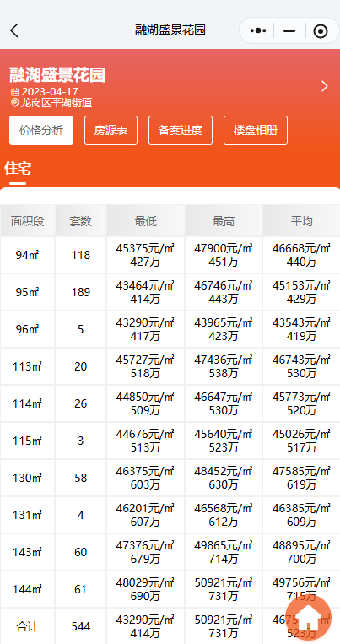Click the 最低 column header
The width and height of the screenshot is (340, 644).
point(145,221)
